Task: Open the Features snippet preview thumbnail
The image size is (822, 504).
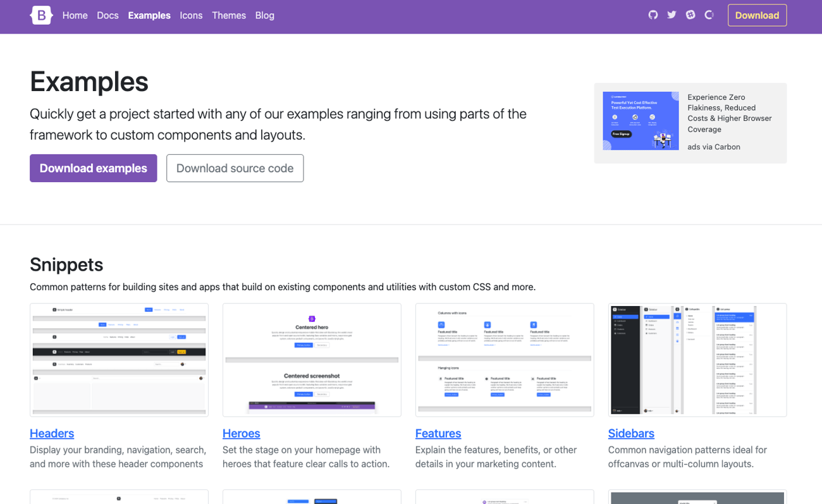Action: point(505,360)
